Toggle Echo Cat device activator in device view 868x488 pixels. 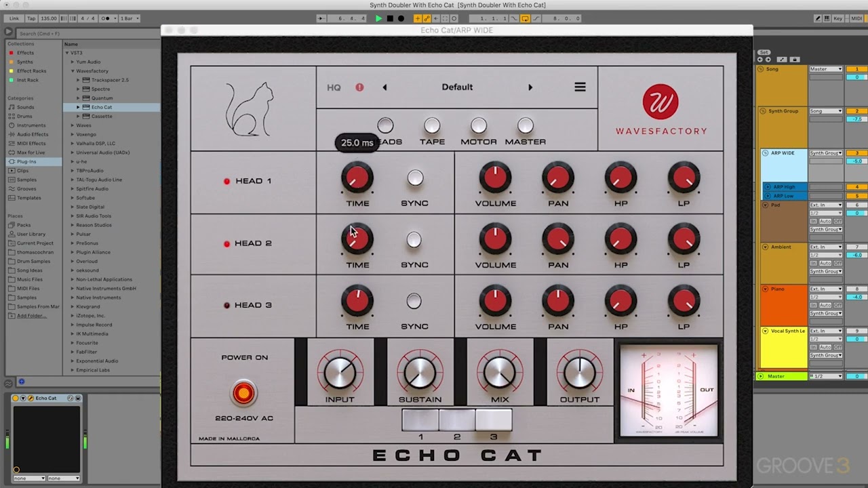pos(16,398)
